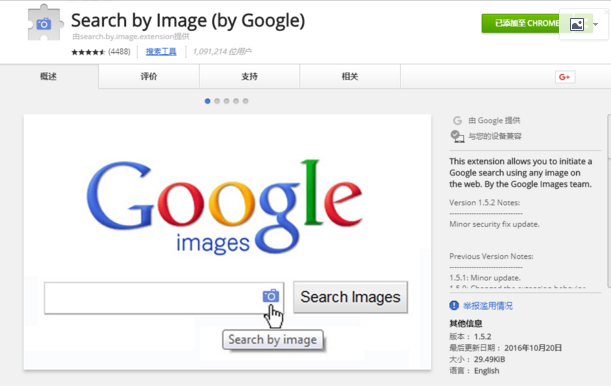Screen dimensions: 611x386
Task: Click the extension puzzle-piece camera icon
Action: [45, 23]
